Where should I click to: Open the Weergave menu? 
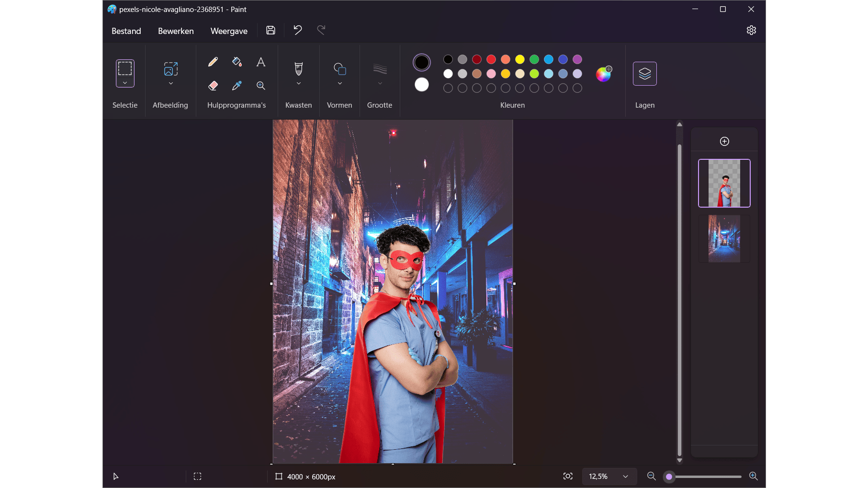(229, 31)
